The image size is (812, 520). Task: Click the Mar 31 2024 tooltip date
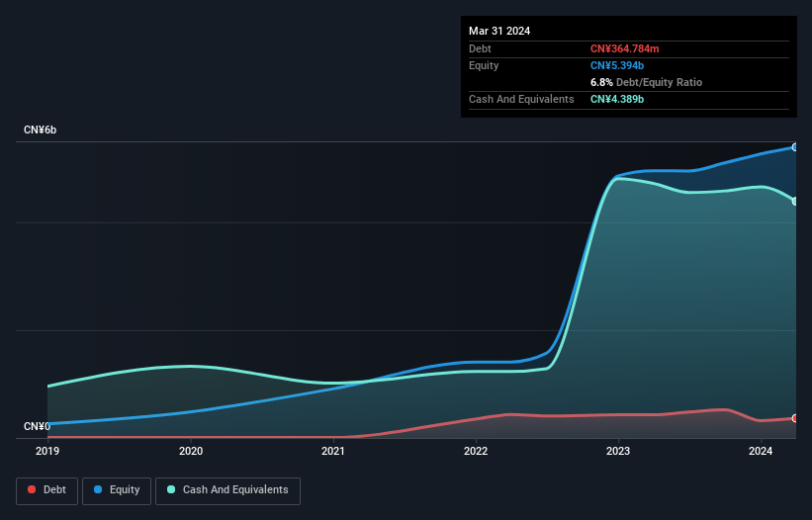(499, 31)
